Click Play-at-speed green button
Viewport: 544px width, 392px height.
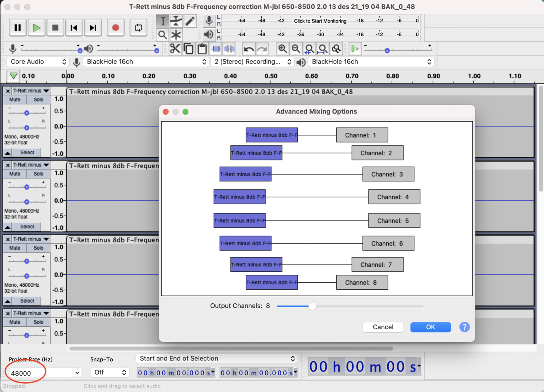[355, 49]
